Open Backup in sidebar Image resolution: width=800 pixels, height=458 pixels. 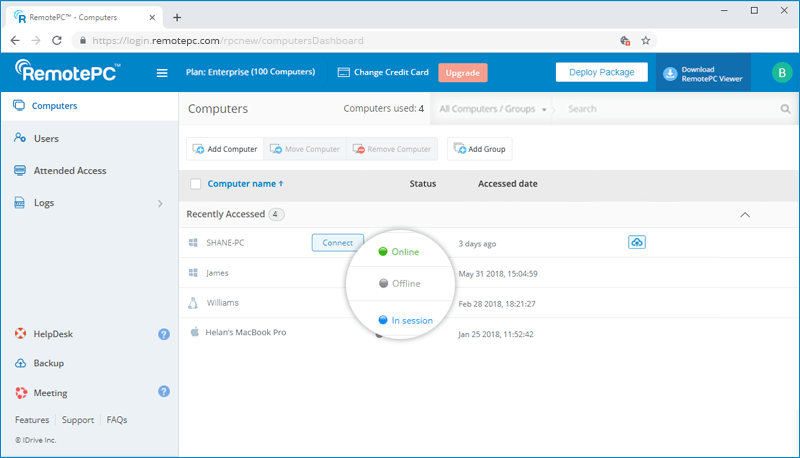point(48,363)
